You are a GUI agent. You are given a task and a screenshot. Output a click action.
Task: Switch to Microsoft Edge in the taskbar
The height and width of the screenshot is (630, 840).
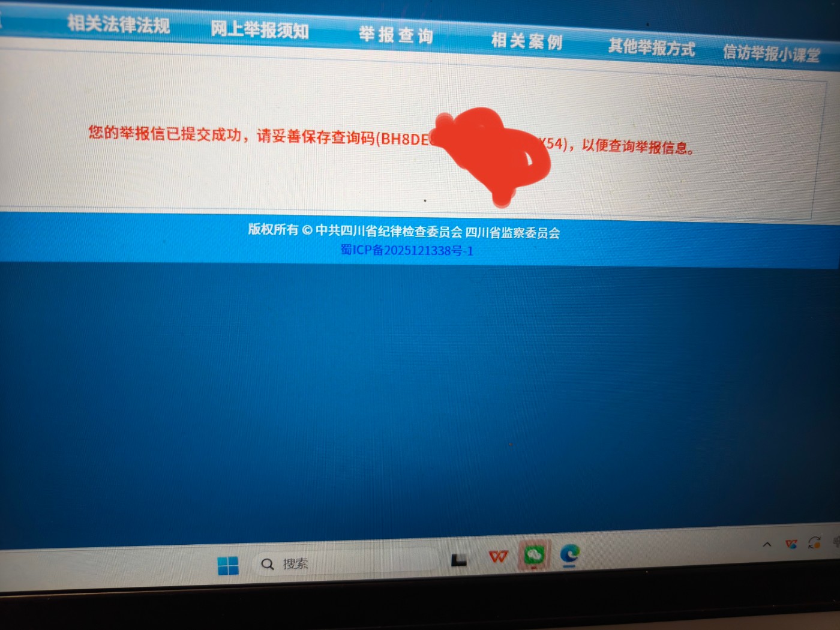click(x=569, y=554)
